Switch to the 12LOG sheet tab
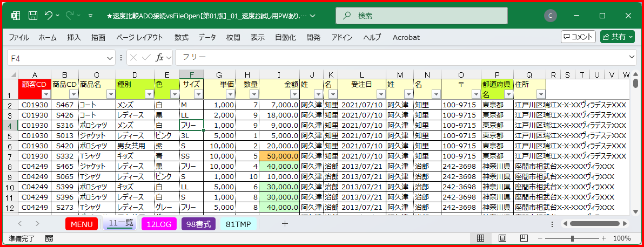The width and height of the screenshot is (644, 247). click(159, 224)
